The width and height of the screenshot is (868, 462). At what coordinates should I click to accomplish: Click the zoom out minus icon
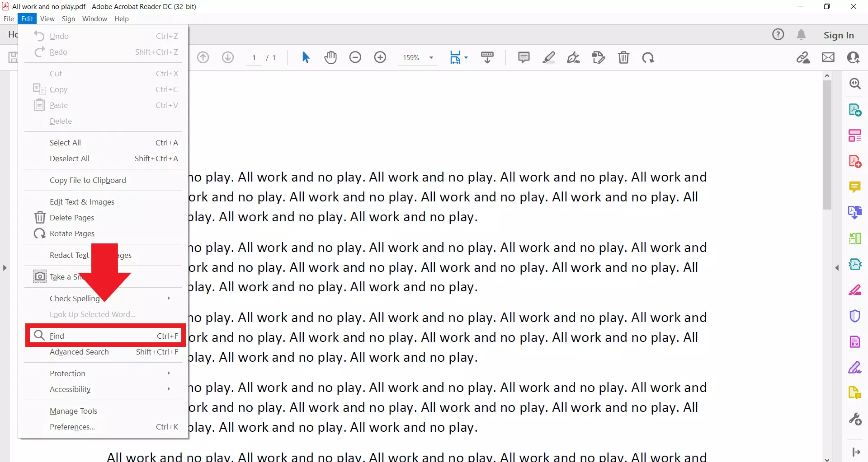tap(355, 58)
